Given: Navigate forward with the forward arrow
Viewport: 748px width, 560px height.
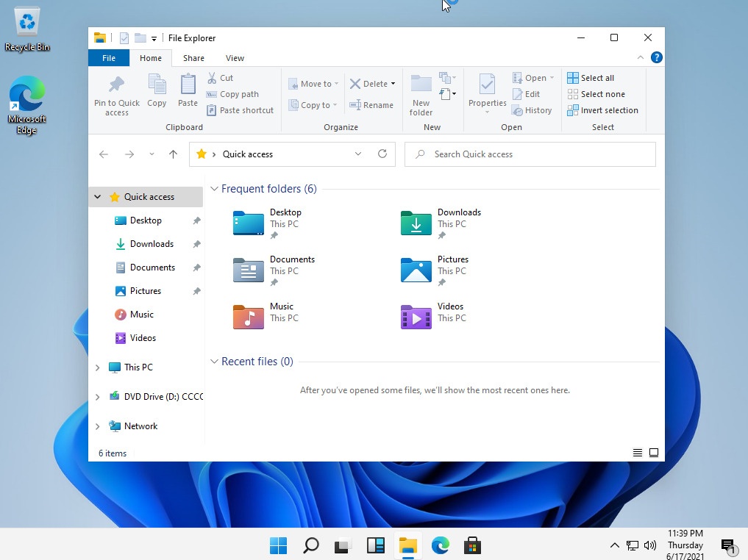Looking at the screenshot, I should [129, 154].
